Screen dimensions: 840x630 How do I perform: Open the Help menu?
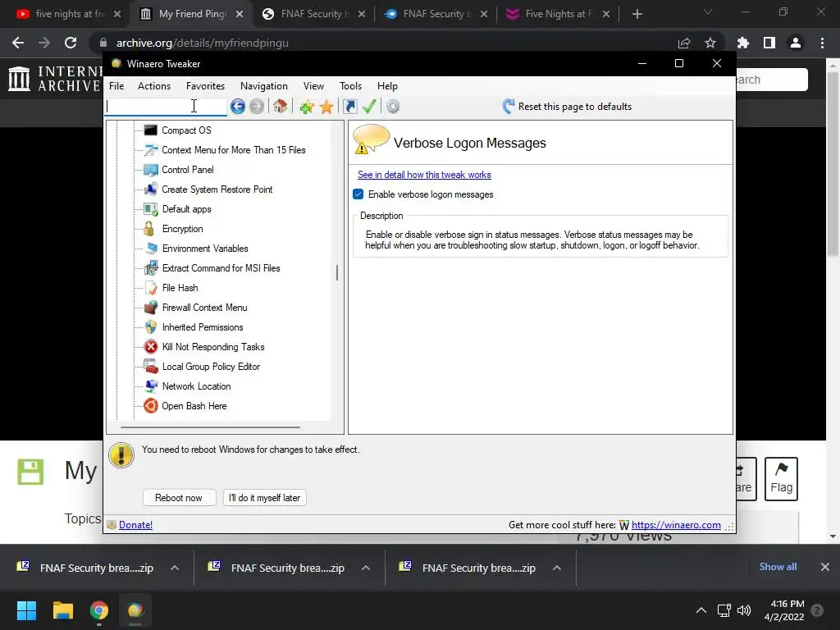coord(387,86)
